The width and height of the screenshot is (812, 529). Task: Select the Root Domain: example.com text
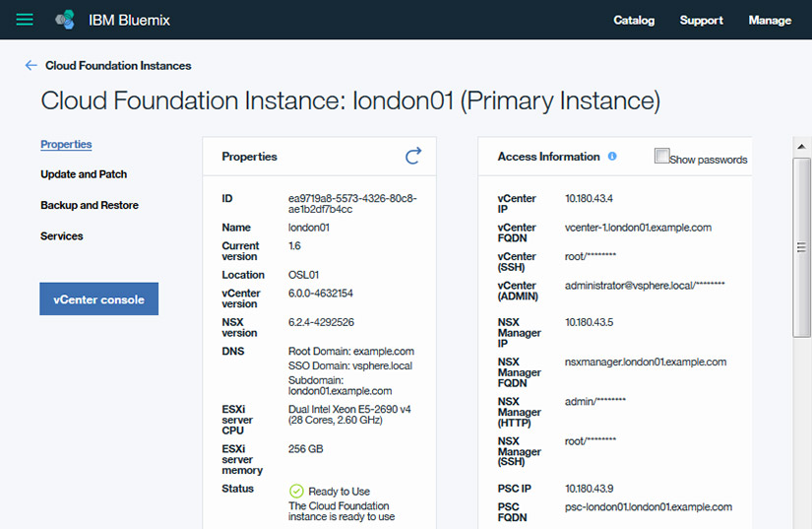[351, 352]
